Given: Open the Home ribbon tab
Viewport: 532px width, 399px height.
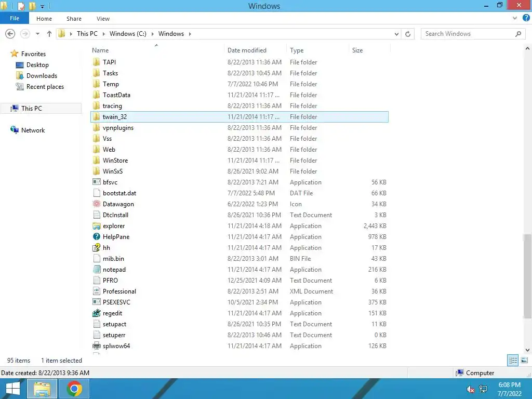Looking at the screenshot, I should click(x=44, y=19).
